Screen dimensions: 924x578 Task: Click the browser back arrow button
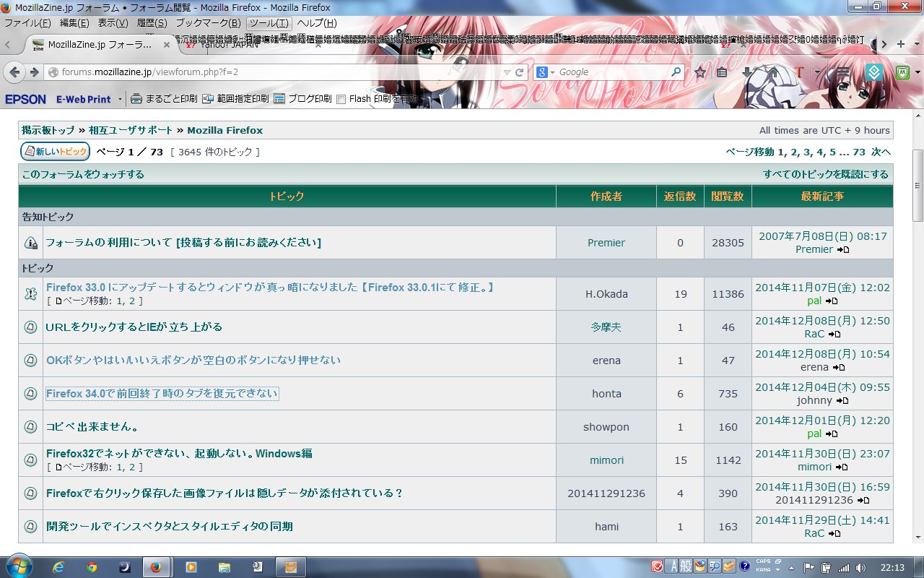coord(14,72)
